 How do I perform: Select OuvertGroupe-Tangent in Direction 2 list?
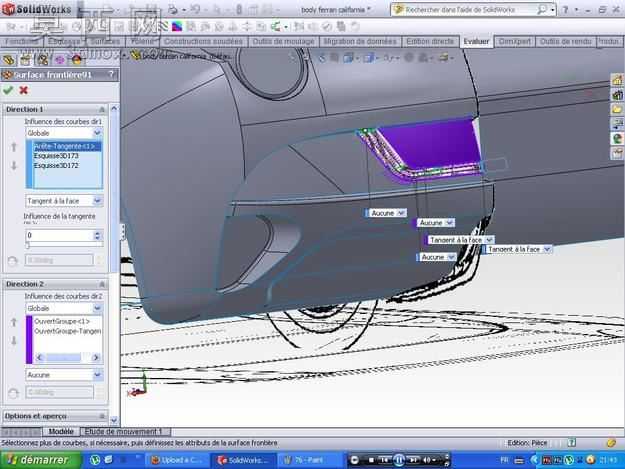pyautogui.click(x=67, y=331)
